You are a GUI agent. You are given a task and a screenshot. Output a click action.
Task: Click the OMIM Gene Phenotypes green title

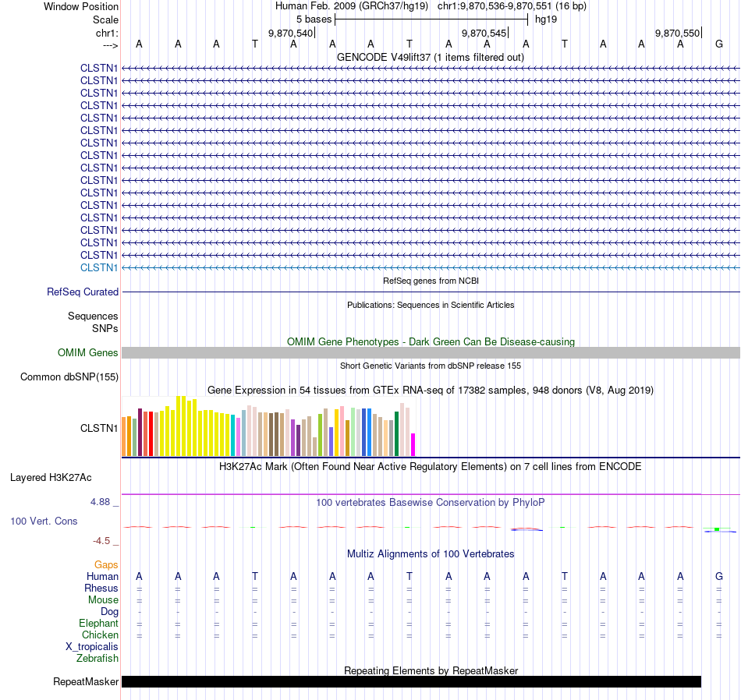(431, 341)
